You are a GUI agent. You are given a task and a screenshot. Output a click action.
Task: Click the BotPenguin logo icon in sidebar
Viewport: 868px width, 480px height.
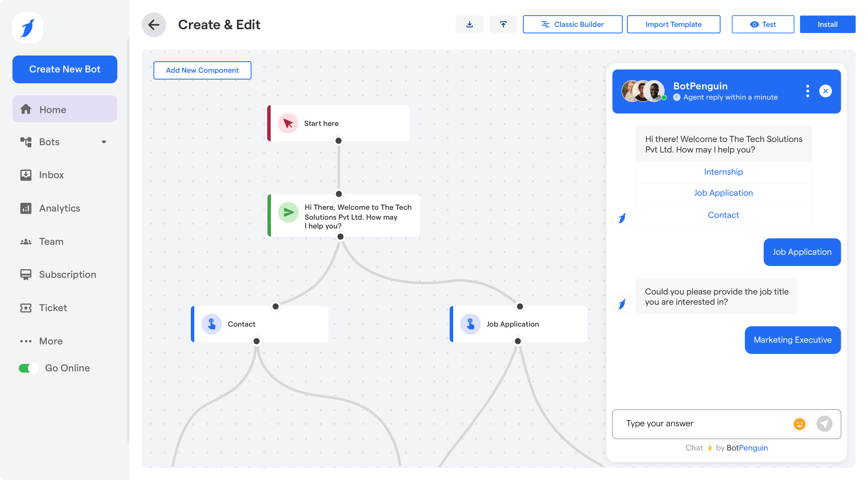coord(28,28)
